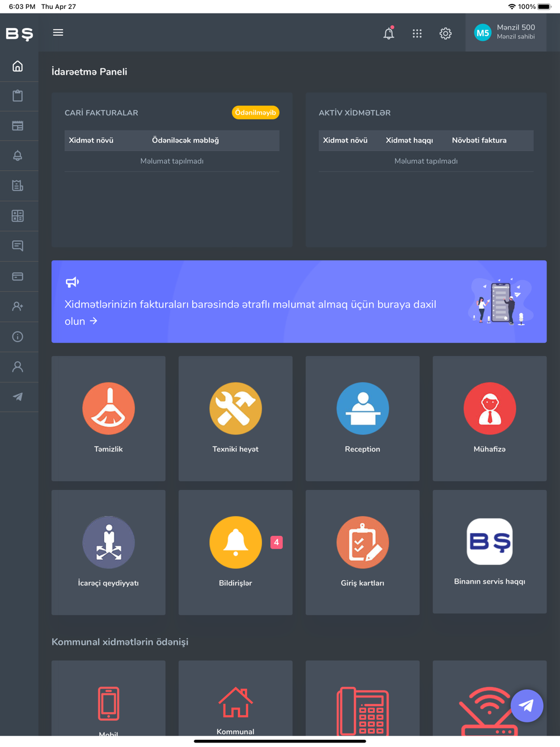Screen dimensions: 560x747
Task: Open the table layout sidebar icon
Action: click(18, 125)
